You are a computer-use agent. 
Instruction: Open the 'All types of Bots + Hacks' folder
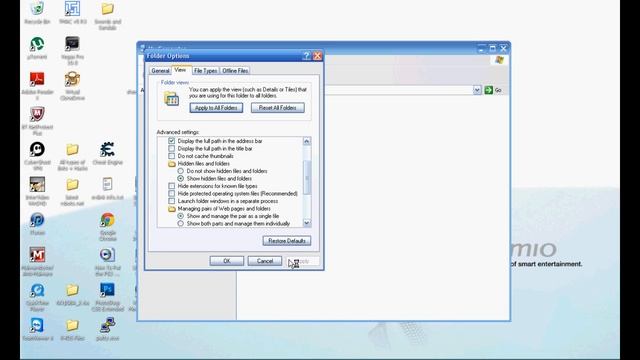72,149
